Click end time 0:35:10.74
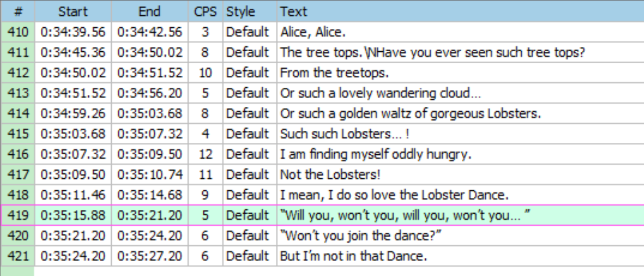The width and height of the screenshot is (644, 276). [150, 174]
